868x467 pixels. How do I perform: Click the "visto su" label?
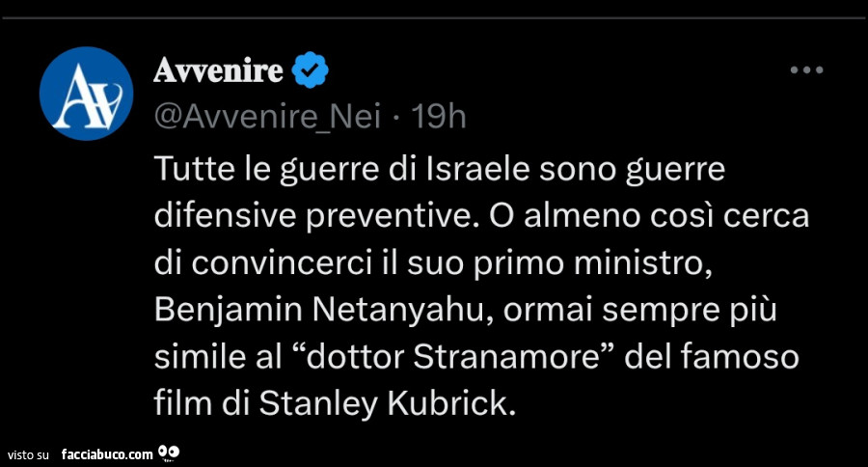[x=27, y=453]
